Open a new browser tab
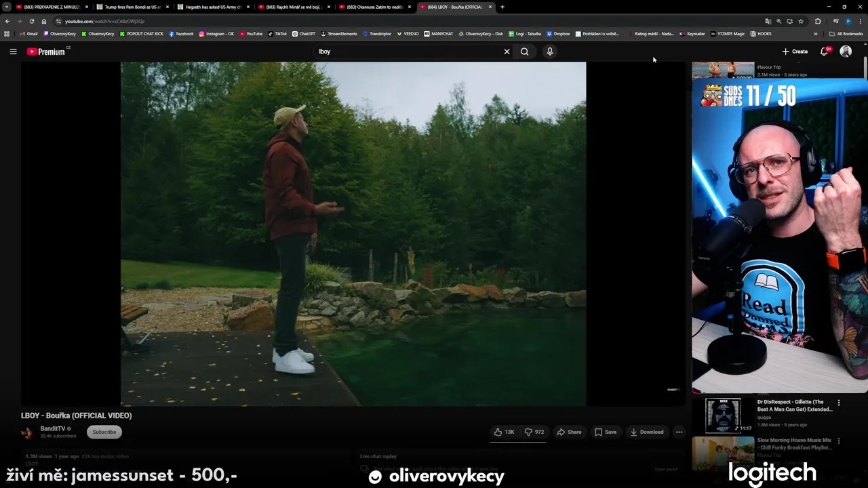The image size is (868, 488). [502, 7]
